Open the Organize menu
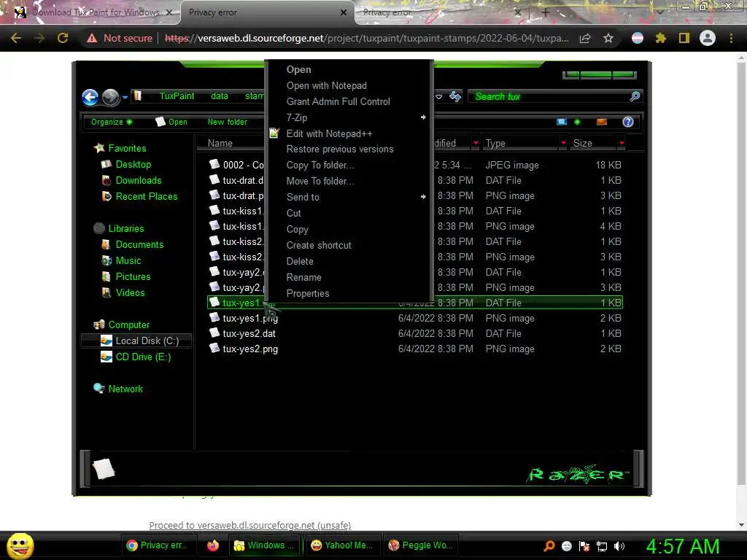Viewport: 747px width, 560px height. pos(112,122)
